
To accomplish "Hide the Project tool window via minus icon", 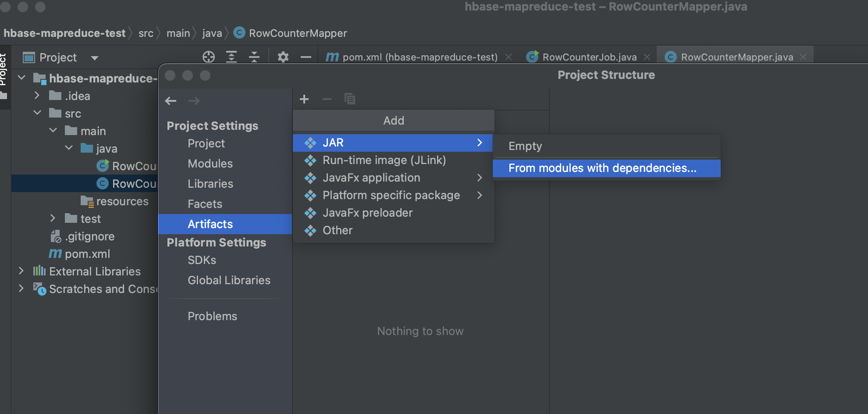I will 306,57.
